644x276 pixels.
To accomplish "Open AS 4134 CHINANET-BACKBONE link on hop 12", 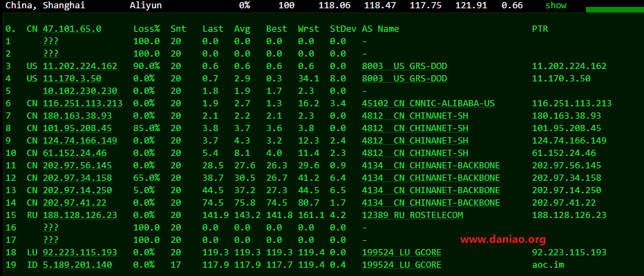I will [x=431, y=178].
